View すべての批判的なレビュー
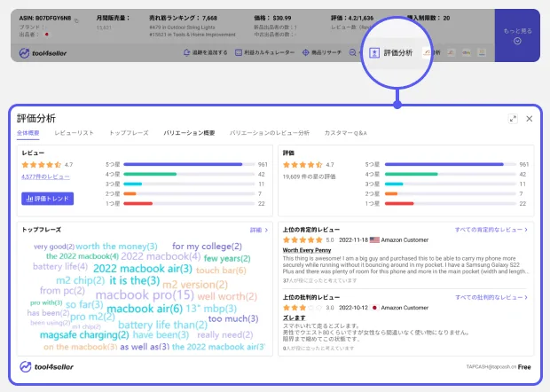The image size is (550, 392). click(491, 297)
